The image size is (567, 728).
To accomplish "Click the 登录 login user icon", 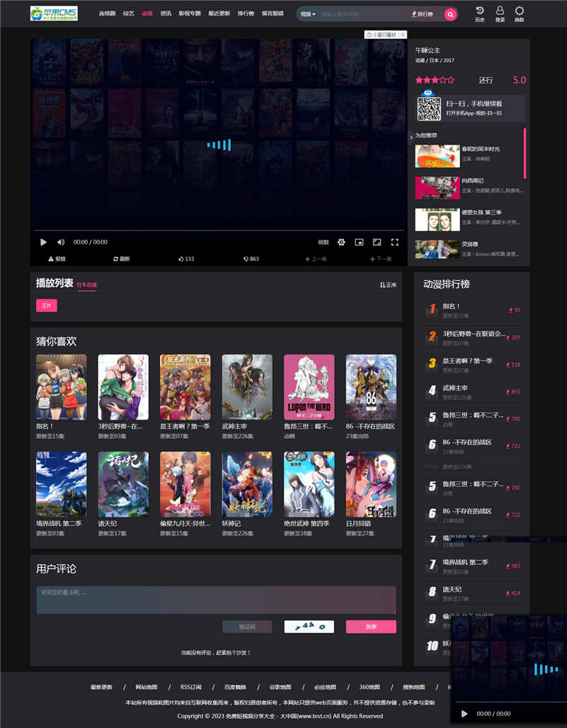I will click(500, 13).
